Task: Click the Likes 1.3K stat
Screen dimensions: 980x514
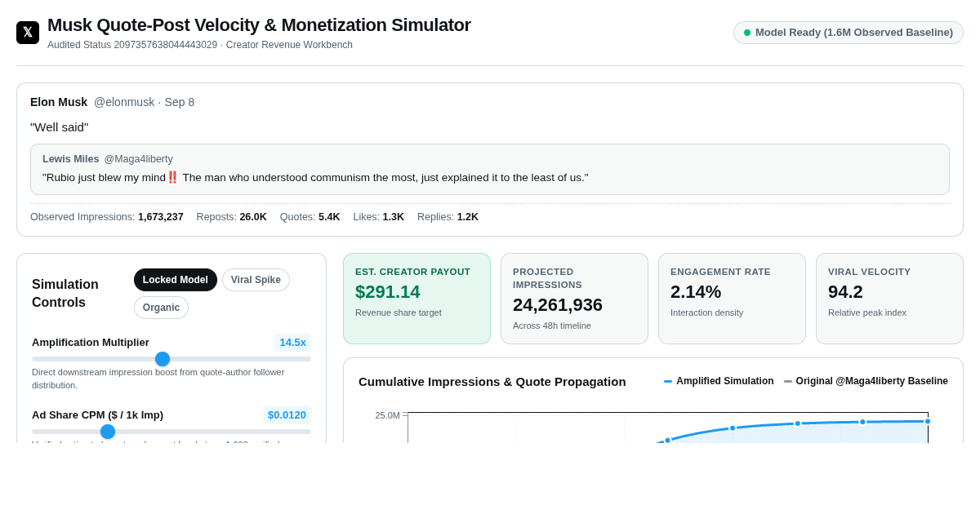Action: 379,217
